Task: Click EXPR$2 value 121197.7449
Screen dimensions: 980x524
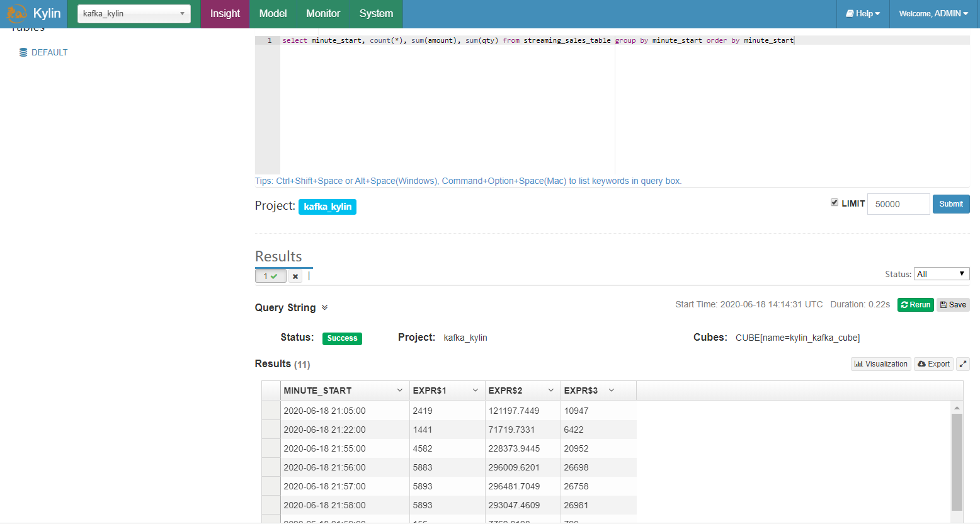Action: tap(523, 411)
